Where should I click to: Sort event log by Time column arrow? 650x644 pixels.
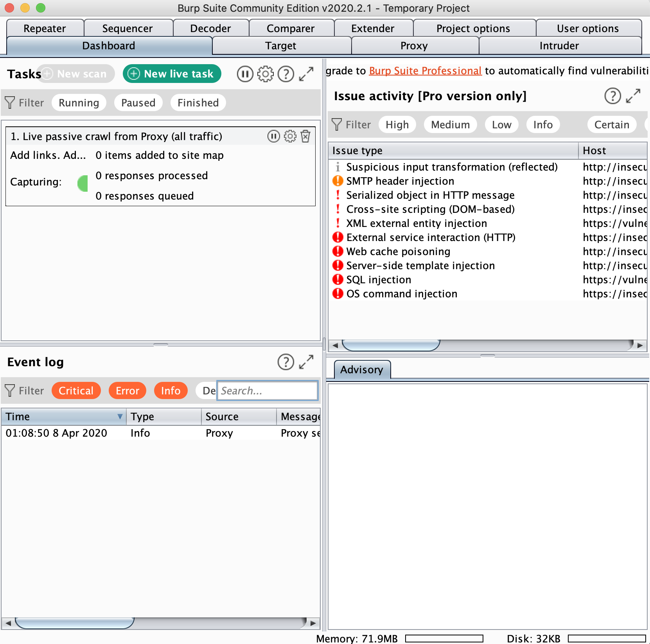point(120,417)
